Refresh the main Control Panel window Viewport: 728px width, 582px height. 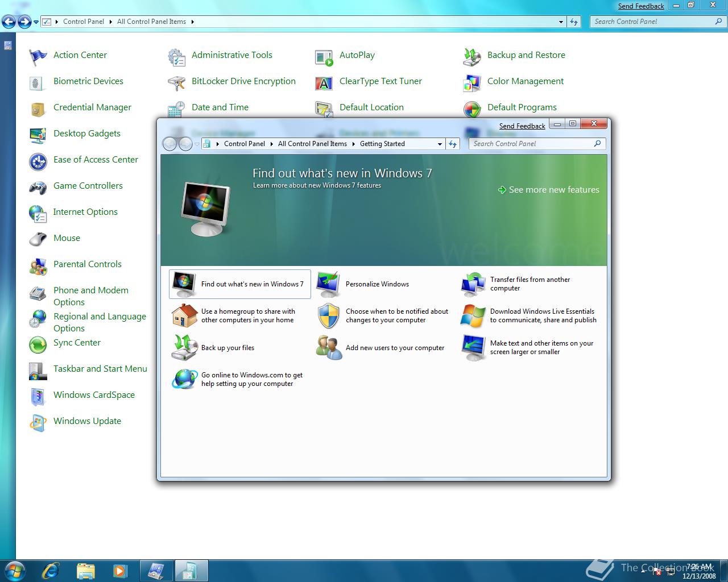click(574, 22)
